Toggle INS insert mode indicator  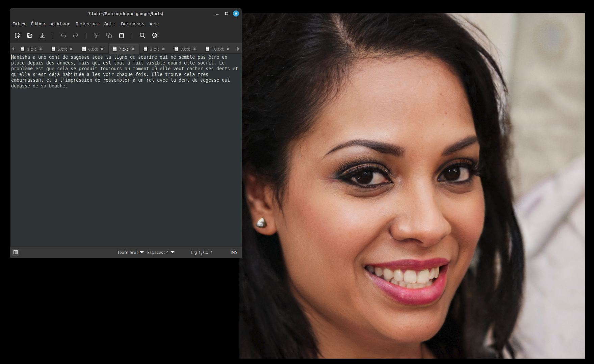coord(234,252)
